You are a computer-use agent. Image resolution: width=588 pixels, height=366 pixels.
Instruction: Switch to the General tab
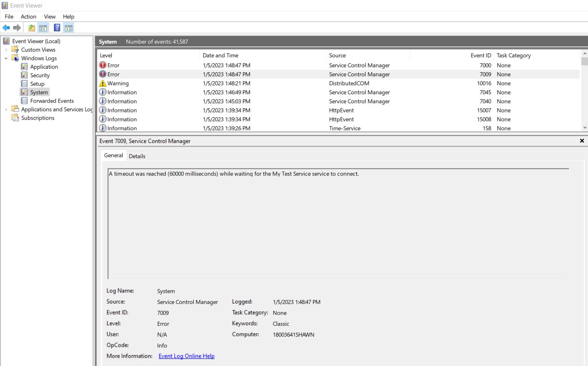pyautogui.click(x=113, y=156)
